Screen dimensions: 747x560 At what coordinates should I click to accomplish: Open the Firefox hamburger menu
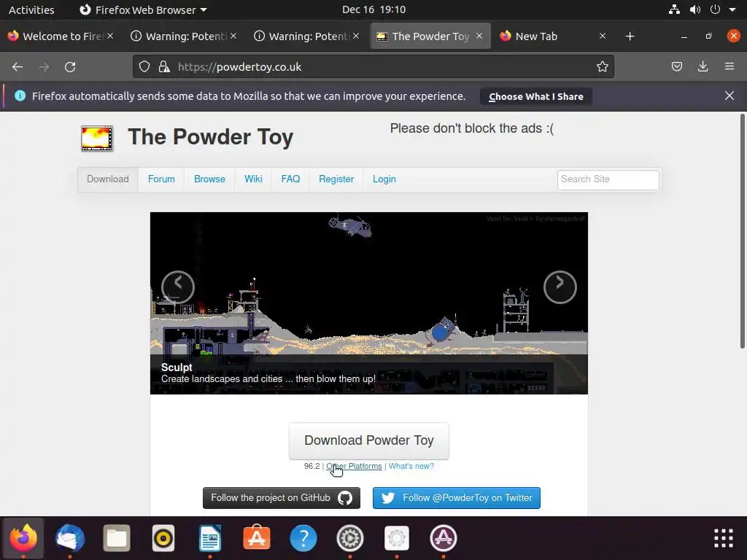pyautogui.click(x=729, y=66)
